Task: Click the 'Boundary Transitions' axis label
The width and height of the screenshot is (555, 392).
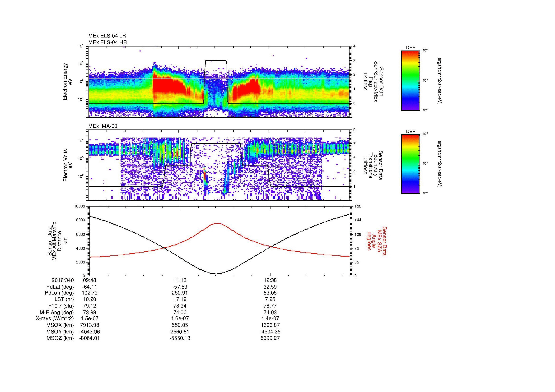Action: [x=373, y=165]
